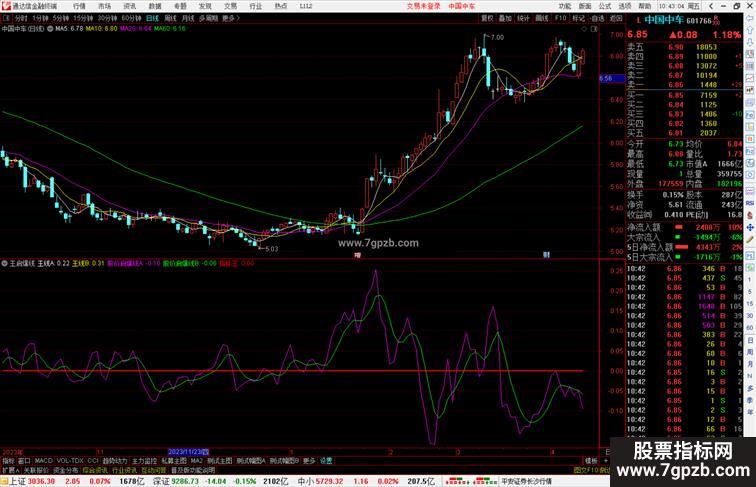756x487 pixels.
Task: Click the R badge after 601766
Action: pyautogui.click(x=716, y=18)
